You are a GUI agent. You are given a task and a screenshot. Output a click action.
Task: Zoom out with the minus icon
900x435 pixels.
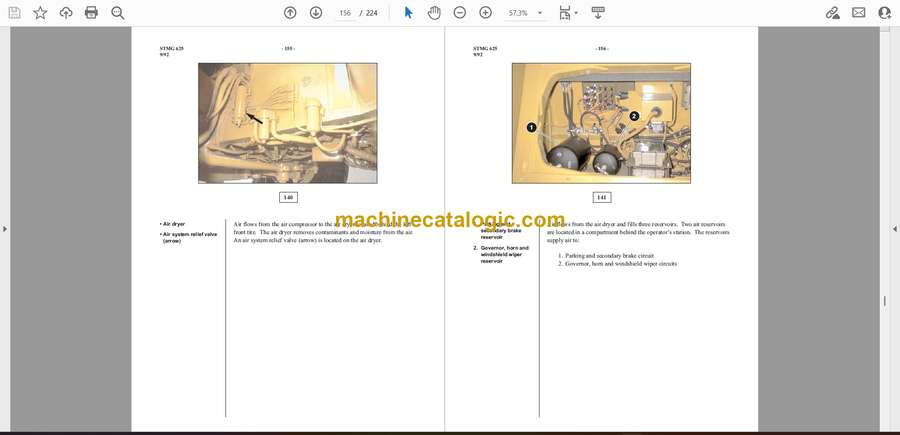click(x=460, y=13)
